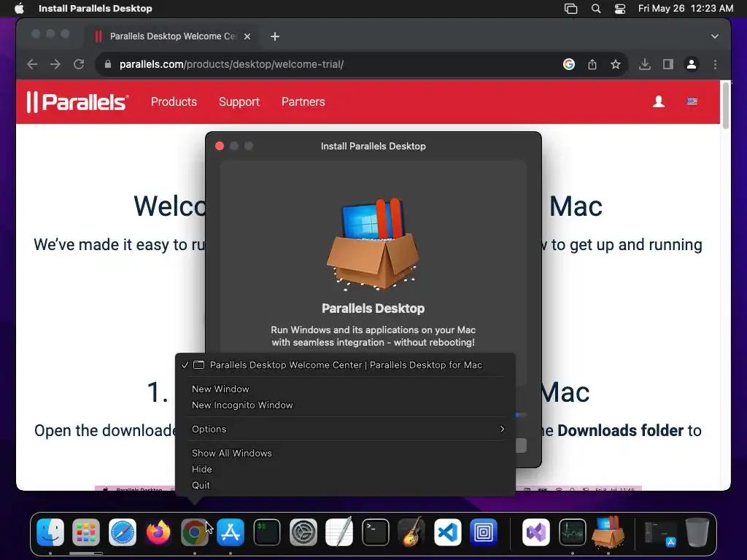This screenshot has width=747, height=560.
Task: Click the address bar URL
Action: (x=231, y=64)
